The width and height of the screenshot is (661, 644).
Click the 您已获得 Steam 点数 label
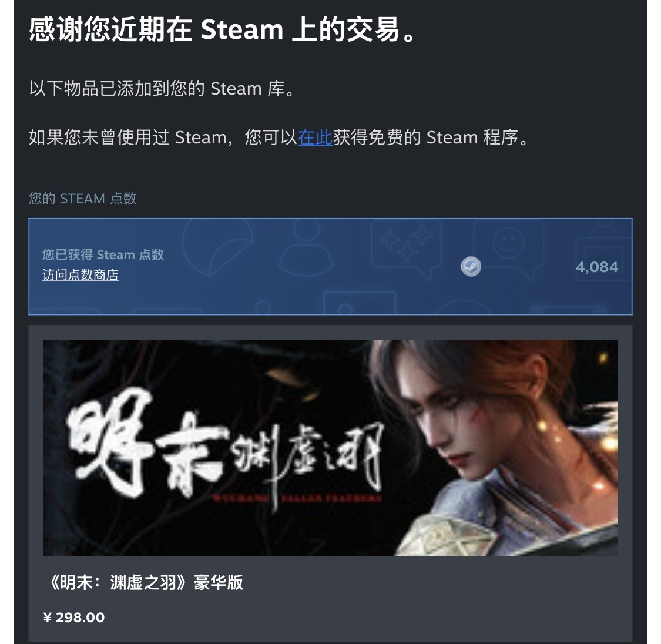(103, 254)
